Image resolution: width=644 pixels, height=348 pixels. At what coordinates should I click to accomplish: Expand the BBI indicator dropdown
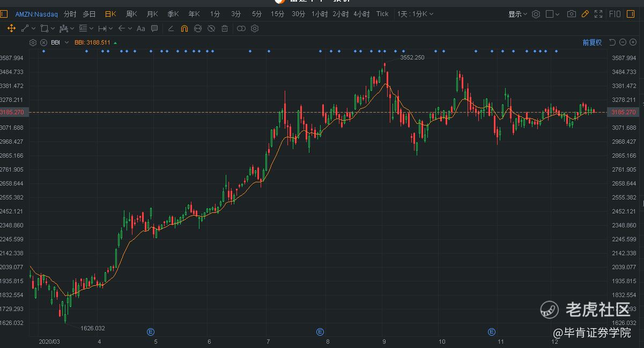[66, 42]
